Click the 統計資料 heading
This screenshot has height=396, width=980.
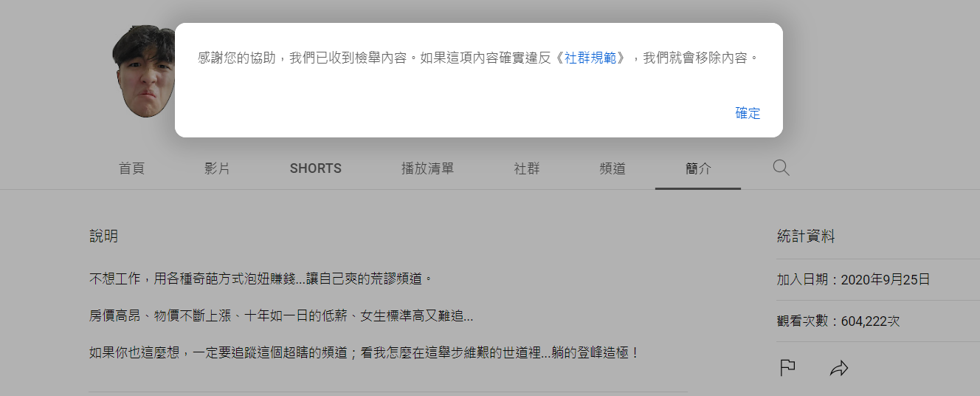pyautogui.click(x=806, y=236)
